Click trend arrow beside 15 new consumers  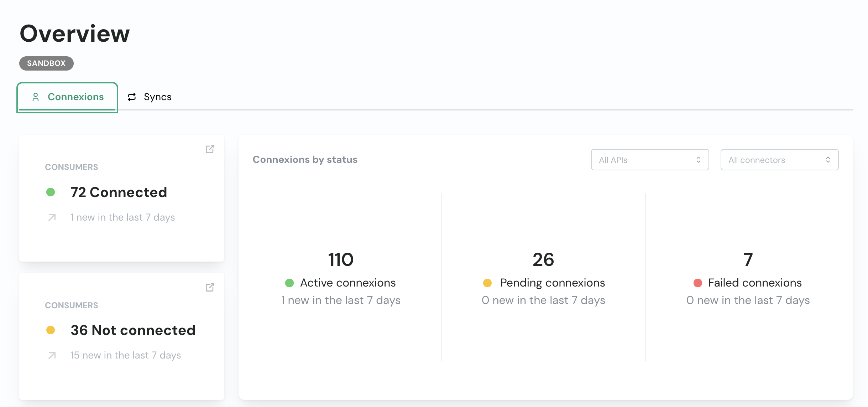[52, 355]
